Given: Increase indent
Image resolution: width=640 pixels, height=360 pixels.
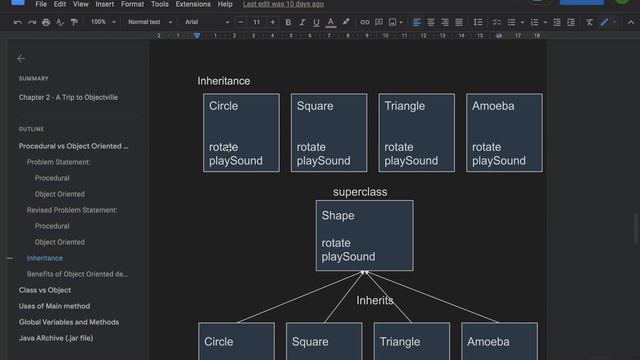Looking at the screenshot, I should tap(571, 22).
